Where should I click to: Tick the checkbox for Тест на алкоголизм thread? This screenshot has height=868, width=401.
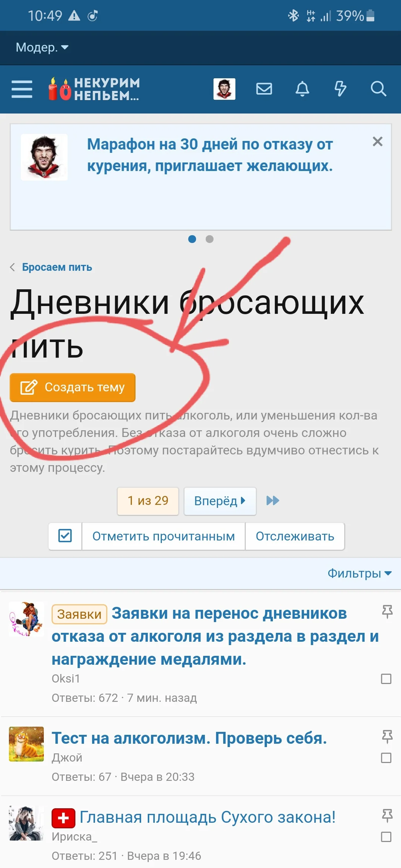(x=386, y=758)
